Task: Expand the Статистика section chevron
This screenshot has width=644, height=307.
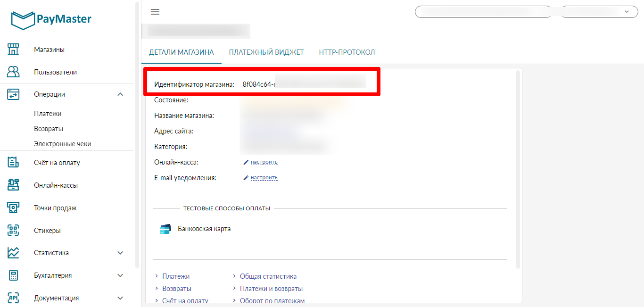Action: (120, 253)
